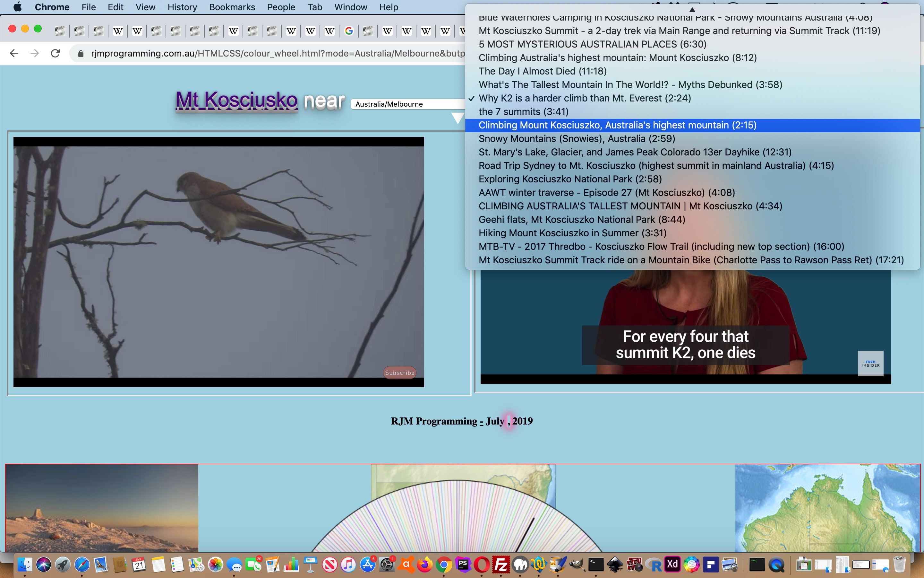The width and height of the screenshot is (924, 578).
Task: Select 'Snowy Mountains (Snowies), Australia (2:59)'
Action: coord(692,139)
